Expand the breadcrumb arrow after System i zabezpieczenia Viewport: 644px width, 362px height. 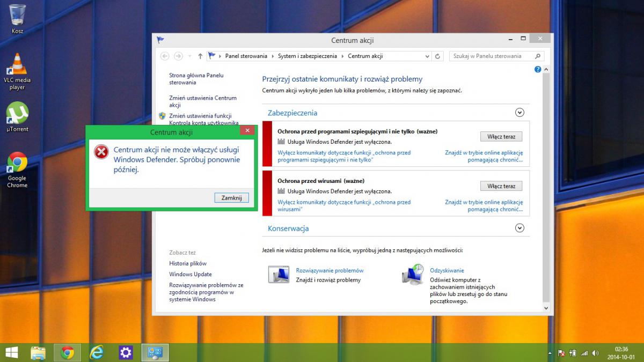coord(343,56)
